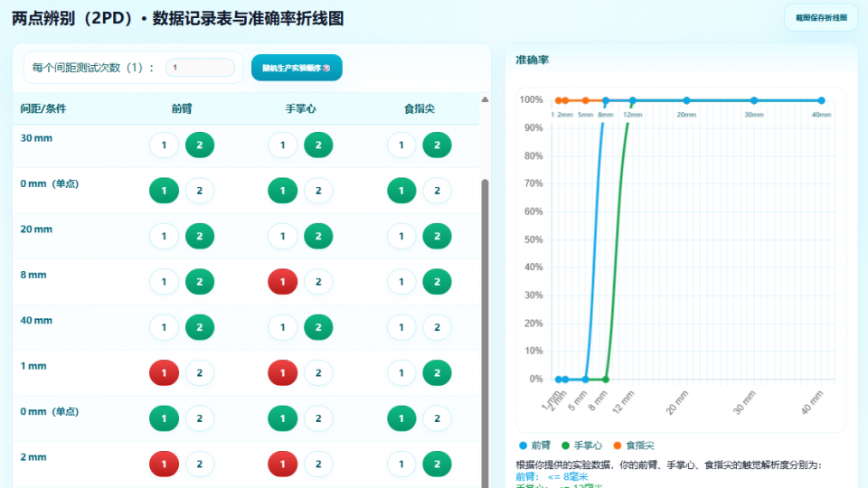Select 1 for 食指尖 in 40 mm row
The width and height of the screenshot is (868, 488).
point(401,327)
